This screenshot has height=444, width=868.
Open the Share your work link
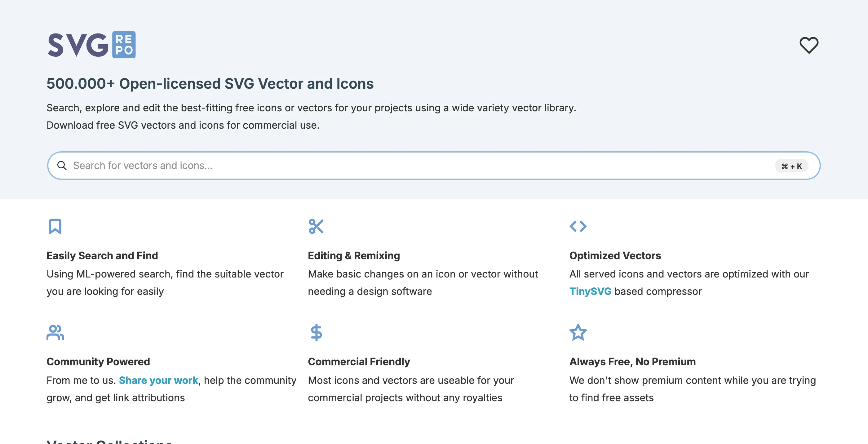pyautogui.click(x=158, y=380)
